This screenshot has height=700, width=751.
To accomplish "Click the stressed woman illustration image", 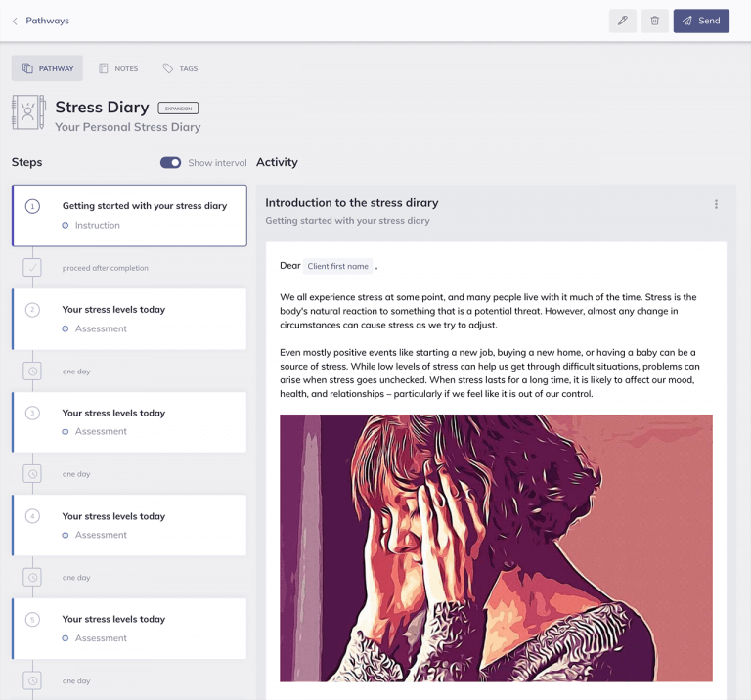I will (496, 547).
